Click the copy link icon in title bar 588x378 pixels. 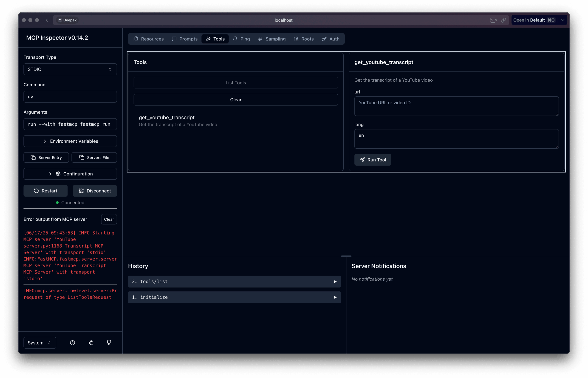click(503, 20)
